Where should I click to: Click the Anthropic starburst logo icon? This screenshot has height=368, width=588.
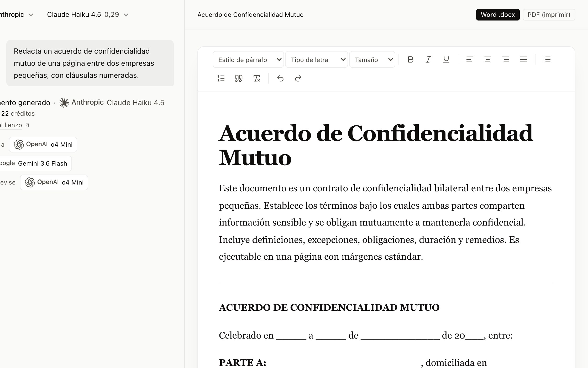[x=64, y=103]
